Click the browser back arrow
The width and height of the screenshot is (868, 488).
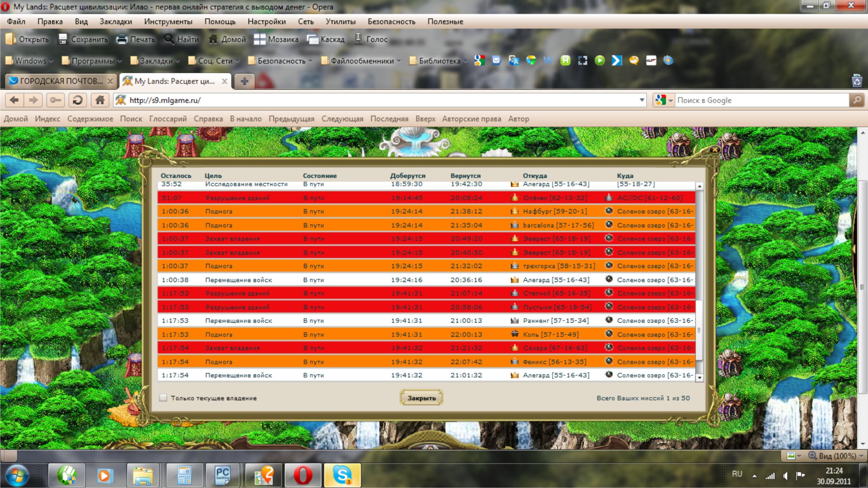(14, 100)
